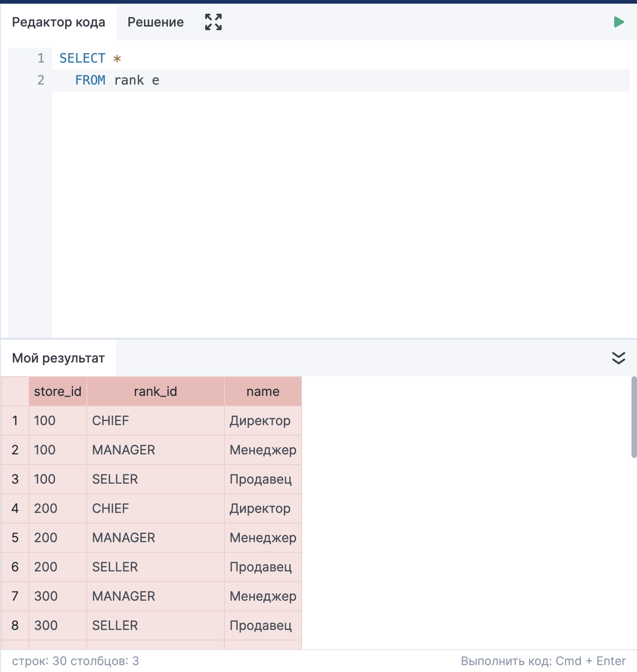This screenshot has width=637, height=672.
Task: Click the SELECT keyword on line 1
Action: pyautogui.click(x=82, y=59)
